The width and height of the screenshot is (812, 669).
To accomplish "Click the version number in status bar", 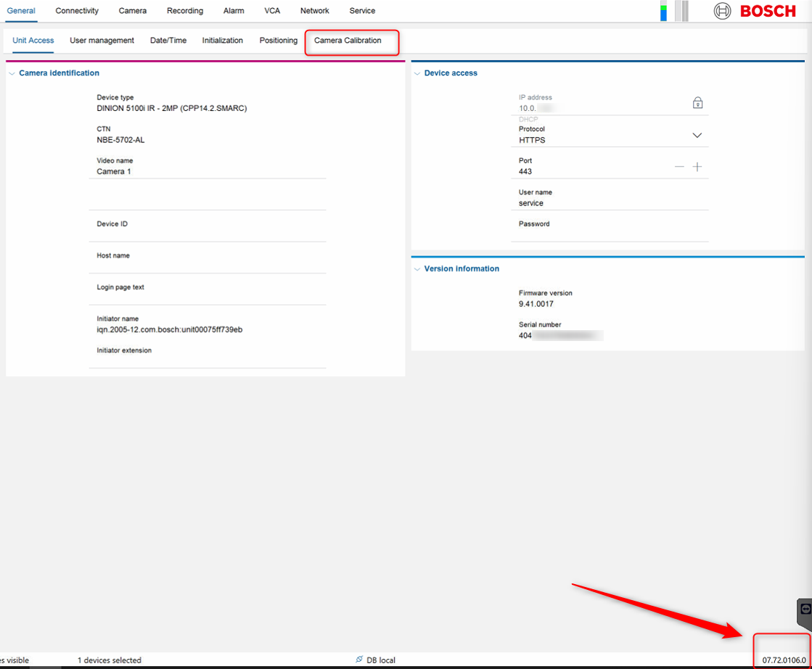I will [784, 660].
